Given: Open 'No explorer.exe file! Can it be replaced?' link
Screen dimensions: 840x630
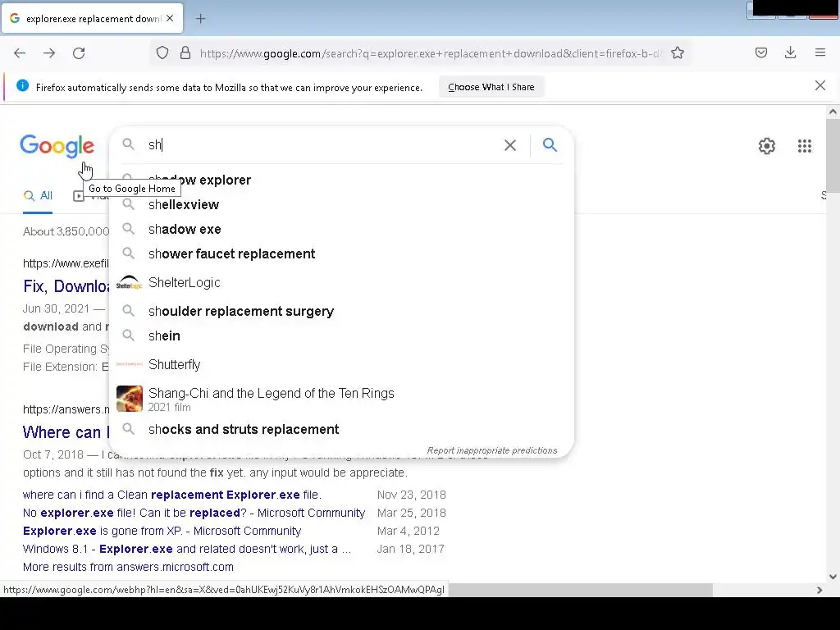Looking at the screenshot, I should [194, 513].
